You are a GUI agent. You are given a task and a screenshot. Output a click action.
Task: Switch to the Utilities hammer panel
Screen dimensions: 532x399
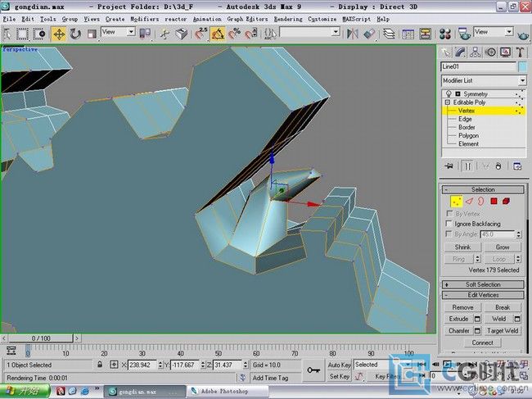coord(519,52)
